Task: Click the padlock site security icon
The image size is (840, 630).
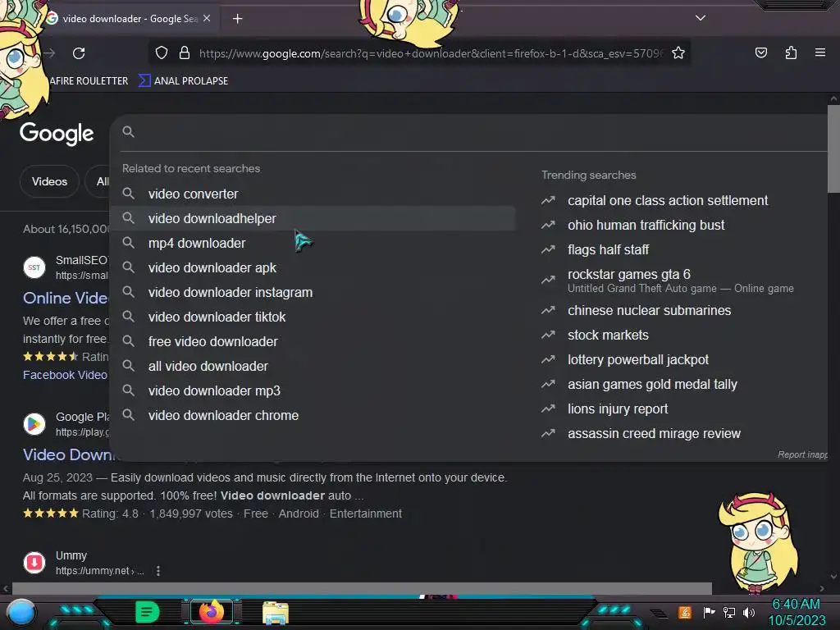Action: click(185, 53)
